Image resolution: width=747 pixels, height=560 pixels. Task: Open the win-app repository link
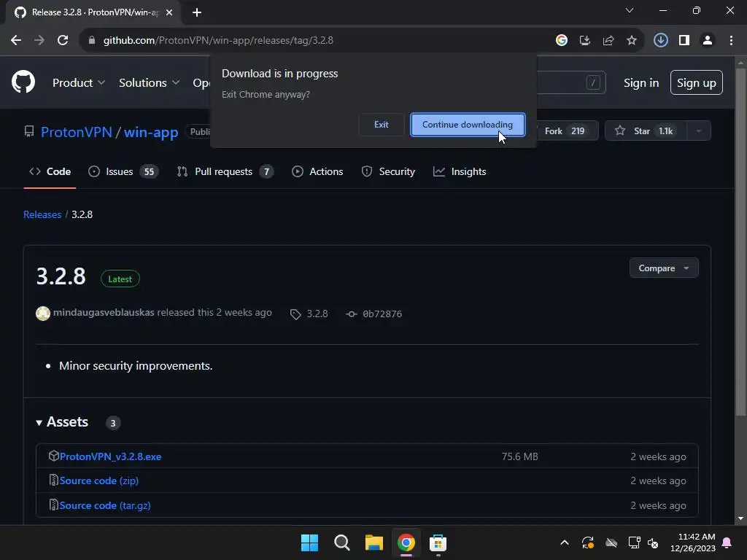[151, 132]
